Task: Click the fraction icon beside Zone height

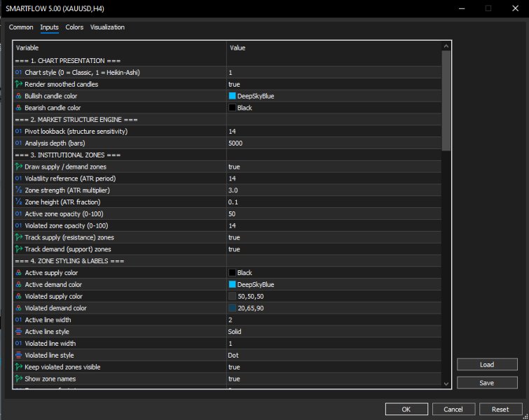Action: click(x=18, y=202)
